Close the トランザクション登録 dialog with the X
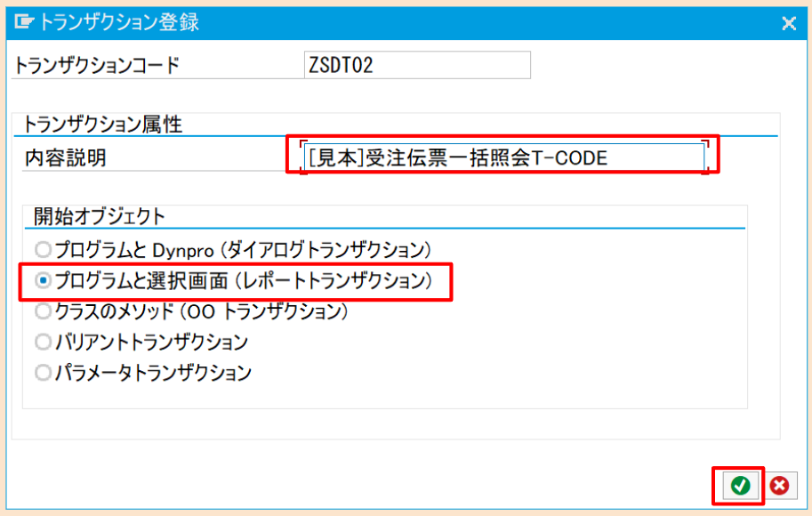The width and height of the screenshot is (812, 516). click(789, 24)
